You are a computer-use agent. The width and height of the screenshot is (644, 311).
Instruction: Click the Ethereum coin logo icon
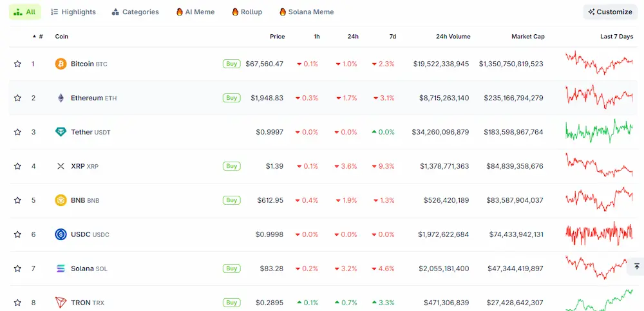(x=61, y=98)
